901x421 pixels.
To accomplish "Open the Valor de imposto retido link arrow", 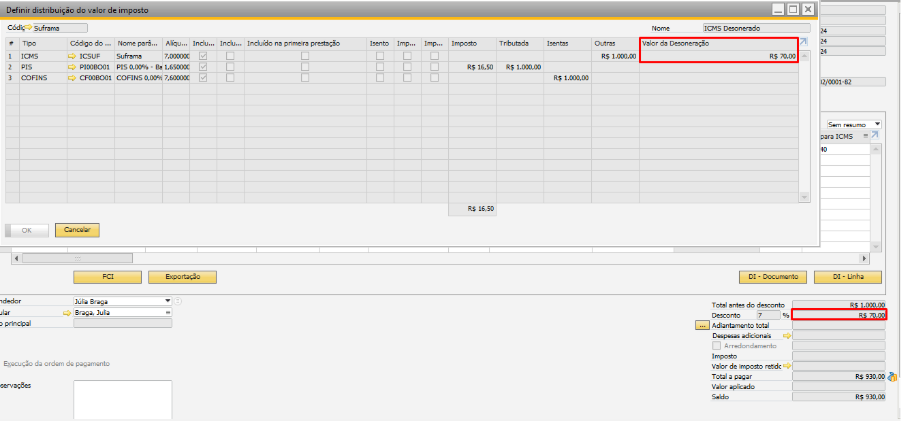I will (x=787, y=366).
